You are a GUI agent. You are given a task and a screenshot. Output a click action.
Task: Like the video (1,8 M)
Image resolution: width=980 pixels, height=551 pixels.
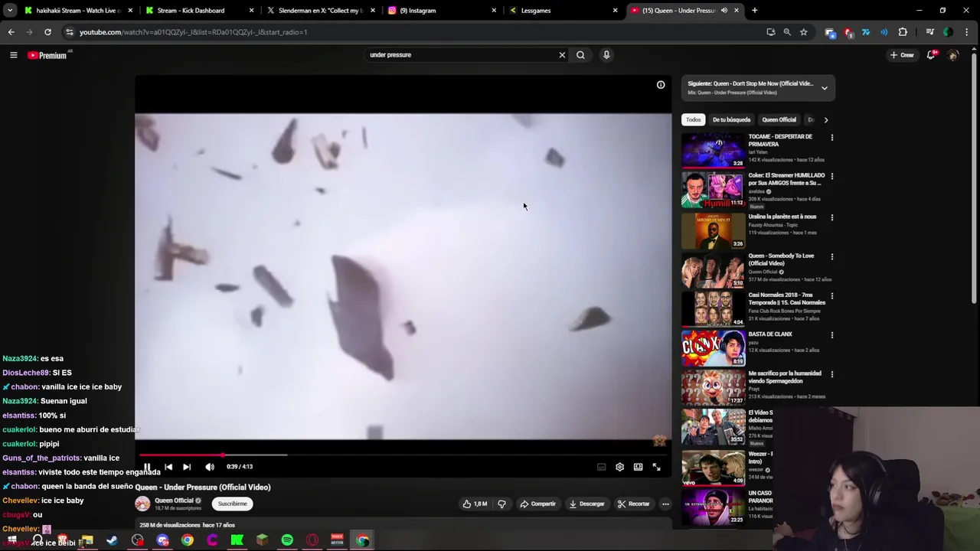475,504
